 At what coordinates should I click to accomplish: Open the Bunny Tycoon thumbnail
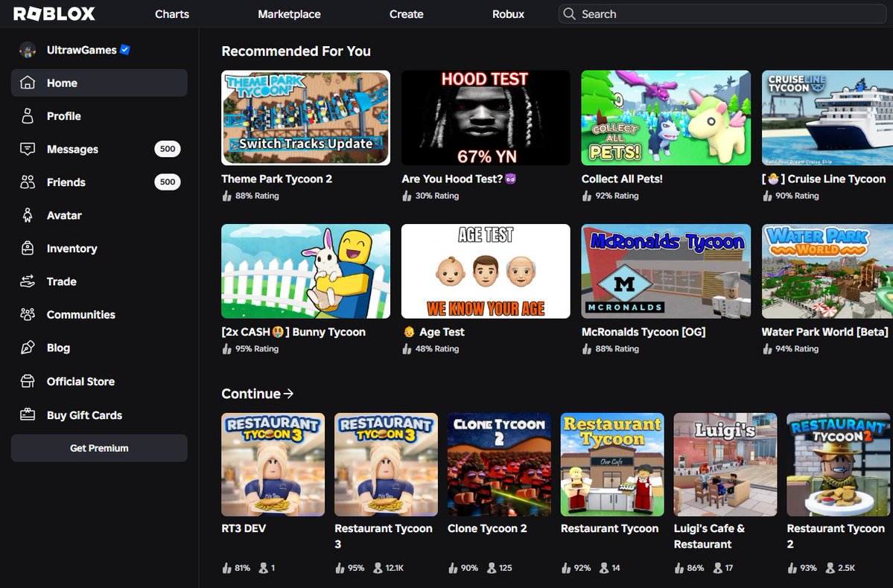pos(306,271)
